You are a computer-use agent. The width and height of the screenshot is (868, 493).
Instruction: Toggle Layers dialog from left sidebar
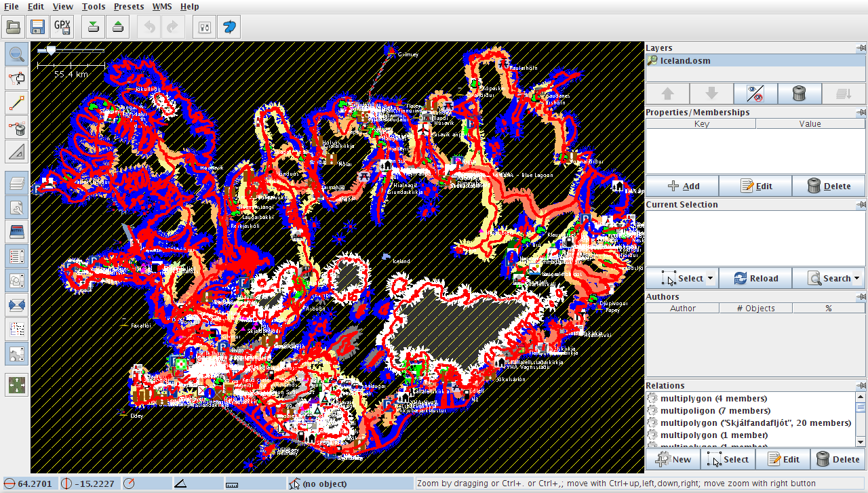[17, 182]
